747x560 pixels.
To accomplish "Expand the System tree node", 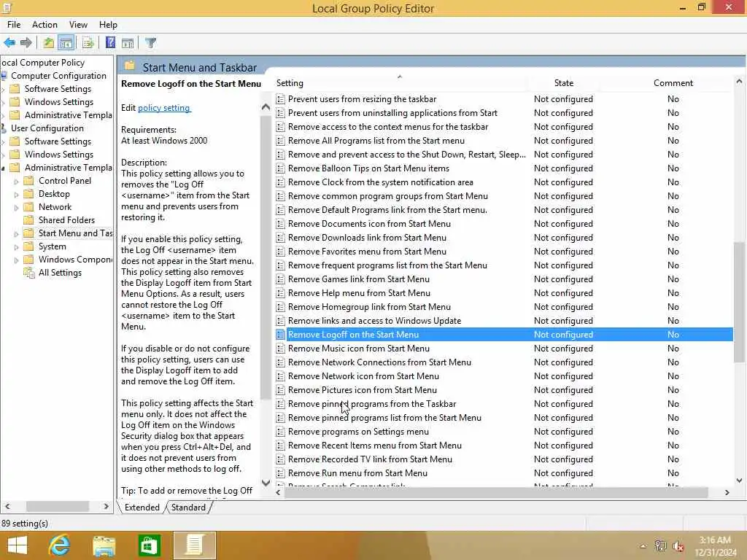I will pos(17,247).
